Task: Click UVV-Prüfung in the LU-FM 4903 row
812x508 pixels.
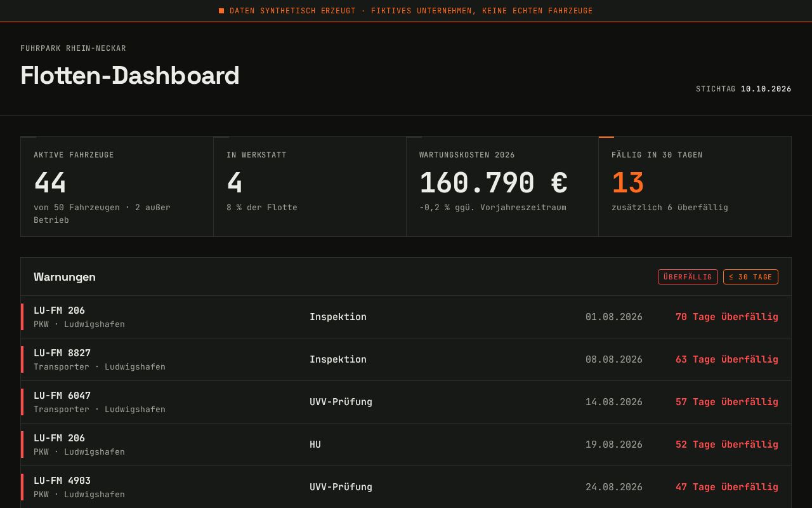Action: pyautogui.click(x=341, y=487)
